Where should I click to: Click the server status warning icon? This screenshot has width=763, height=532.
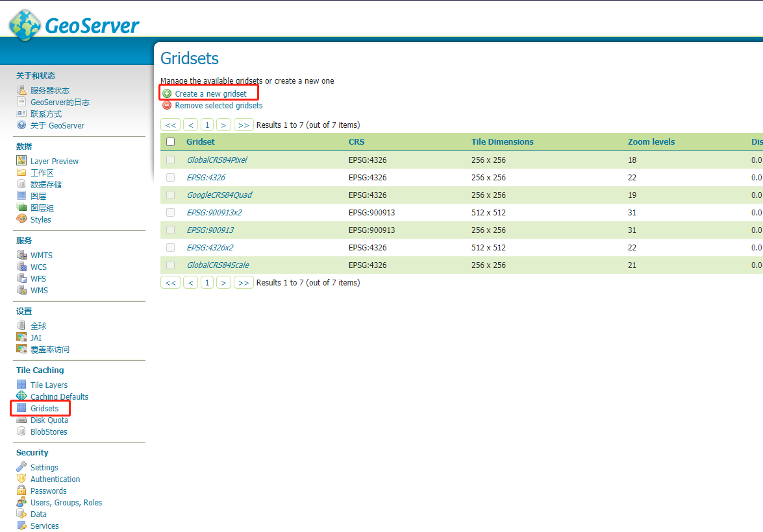coord(21,90)
